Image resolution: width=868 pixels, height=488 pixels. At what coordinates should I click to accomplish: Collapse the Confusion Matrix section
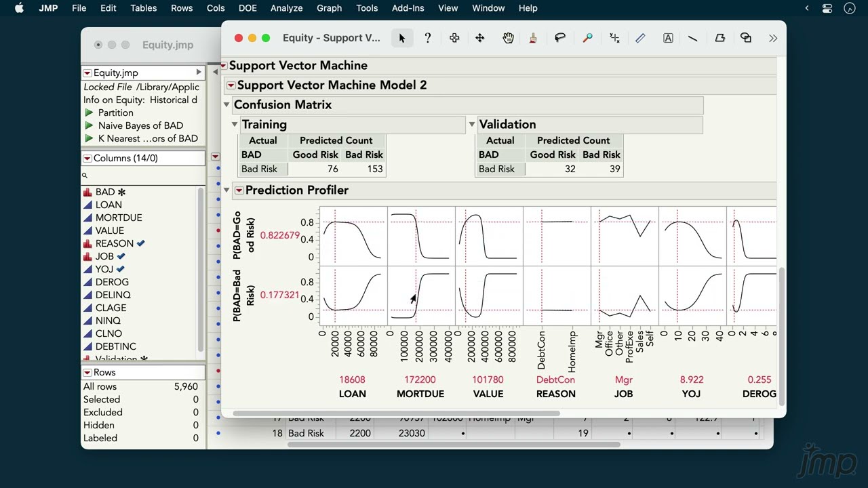pos(227,104)
